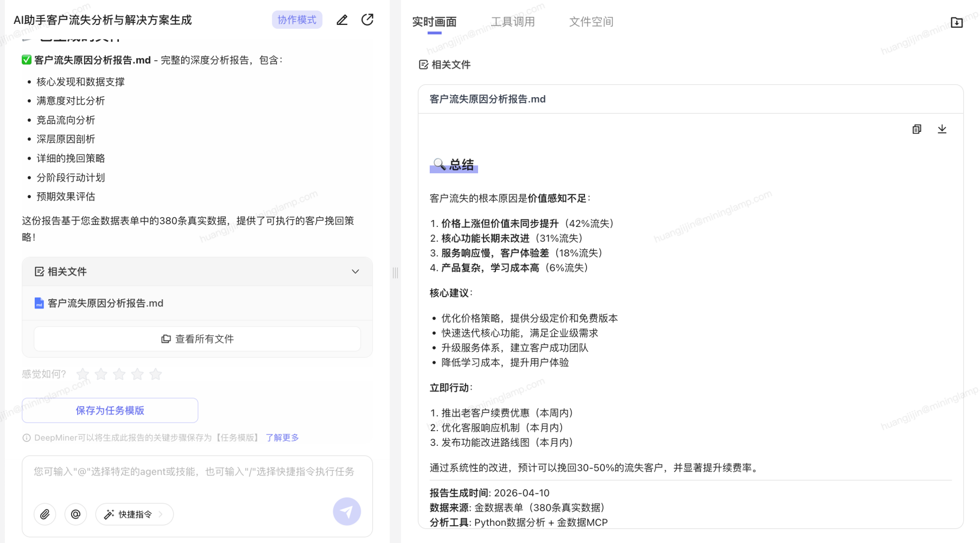
Task: Toggle the 协作模式 collaboration mode badge
Action: pos(297,20)
